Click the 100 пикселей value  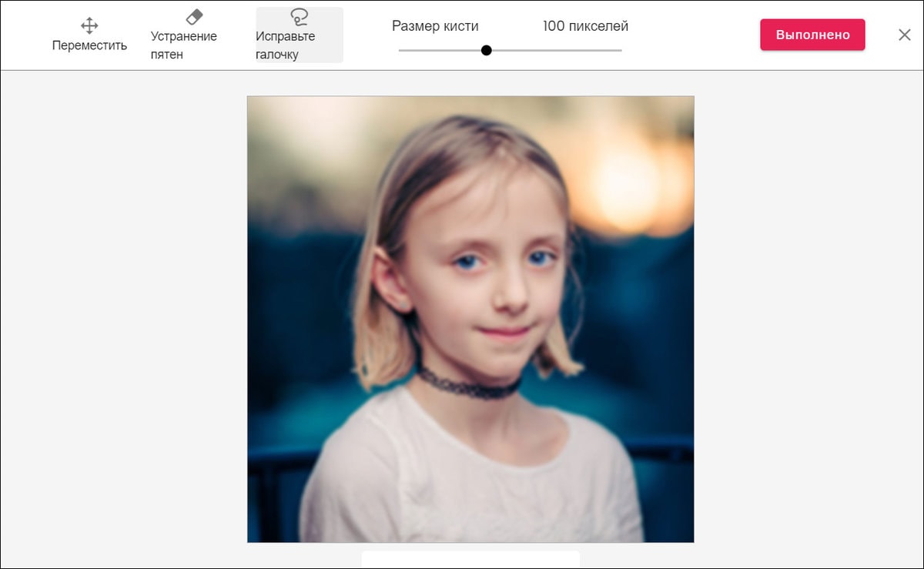pos(585,26)
